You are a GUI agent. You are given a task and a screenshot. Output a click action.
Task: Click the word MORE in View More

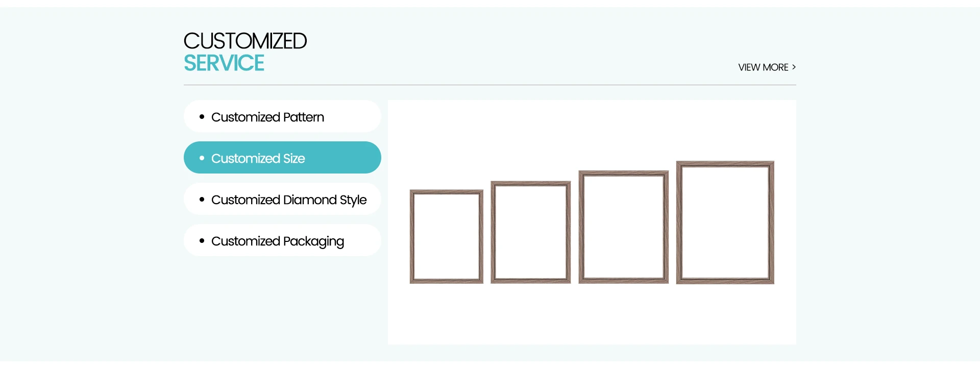tap(775, 67)
